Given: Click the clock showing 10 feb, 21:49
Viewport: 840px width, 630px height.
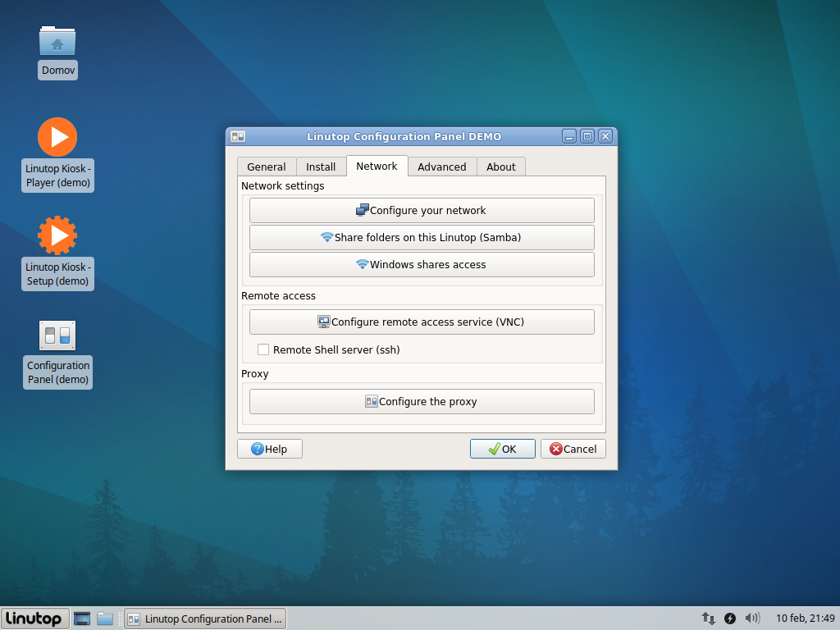Looking at the screenshot, I should tap(805, 619).
